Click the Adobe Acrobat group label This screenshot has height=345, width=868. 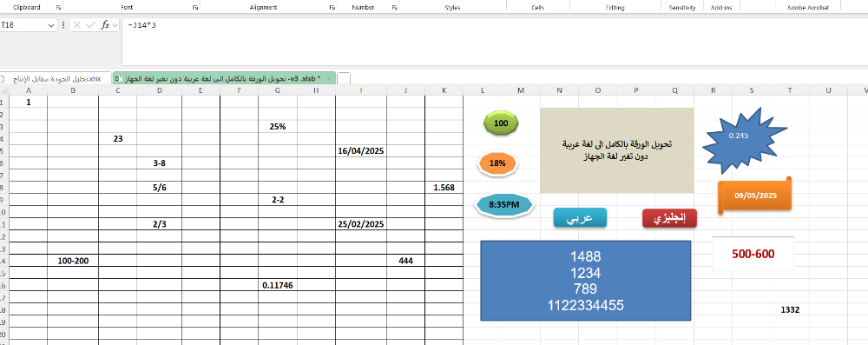[x=809, y=8]
